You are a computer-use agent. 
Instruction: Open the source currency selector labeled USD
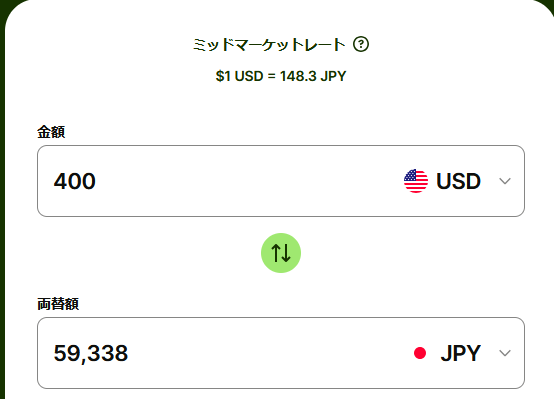(458, 181)
